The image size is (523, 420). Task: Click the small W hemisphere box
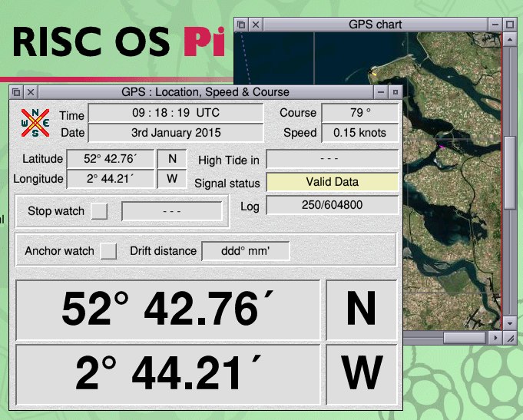(x=172, y=179)
